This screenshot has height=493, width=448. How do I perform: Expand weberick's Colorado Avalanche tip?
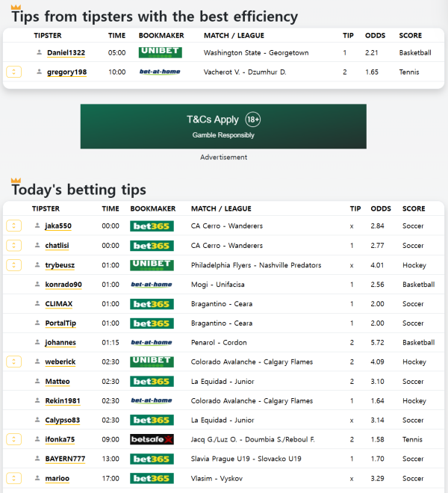tap(13, 362)
